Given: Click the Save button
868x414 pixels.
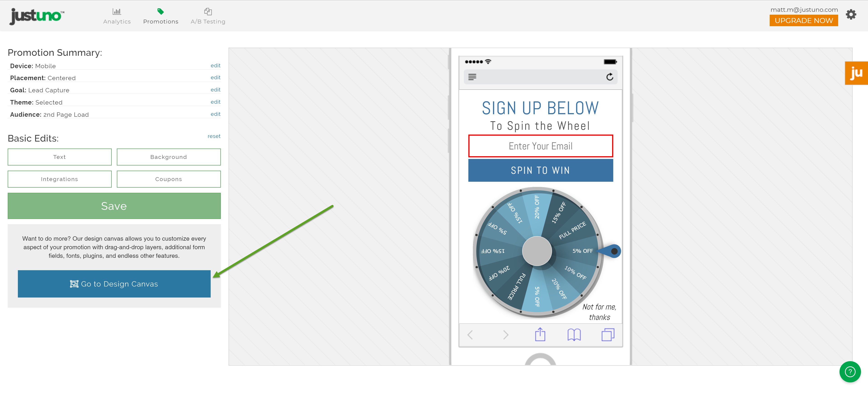Looking at the screenshot, I should point(113,206).
